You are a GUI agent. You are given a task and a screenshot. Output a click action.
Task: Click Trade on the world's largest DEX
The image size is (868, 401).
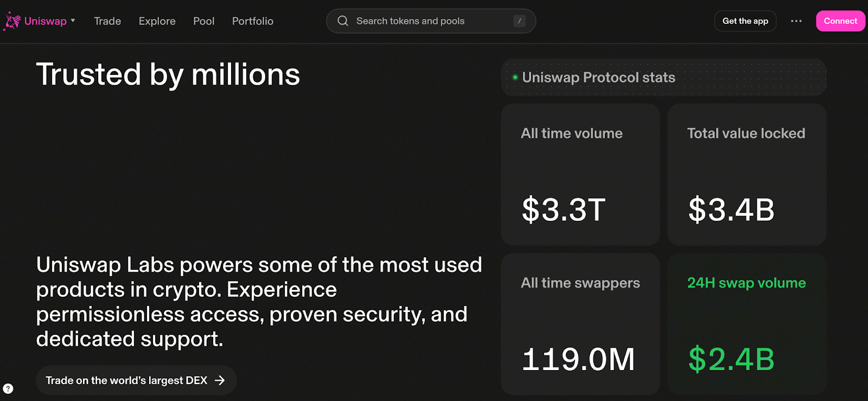tap(126, 380)
